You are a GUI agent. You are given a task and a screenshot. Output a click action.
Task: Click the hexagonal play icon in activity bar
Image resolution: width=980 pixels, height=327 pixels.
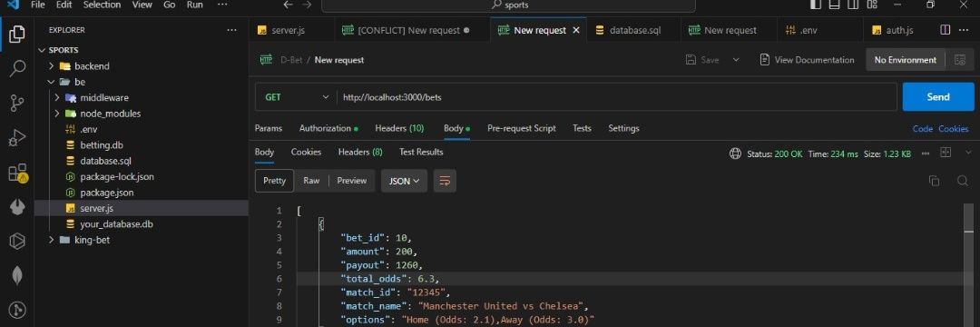click(x=17, y=242)
